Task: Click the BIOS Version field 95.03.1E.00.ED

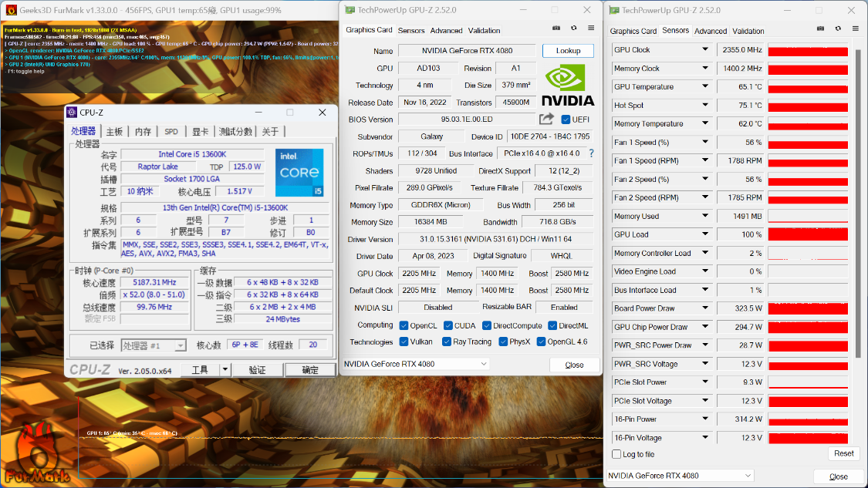Action: (467, 119)
